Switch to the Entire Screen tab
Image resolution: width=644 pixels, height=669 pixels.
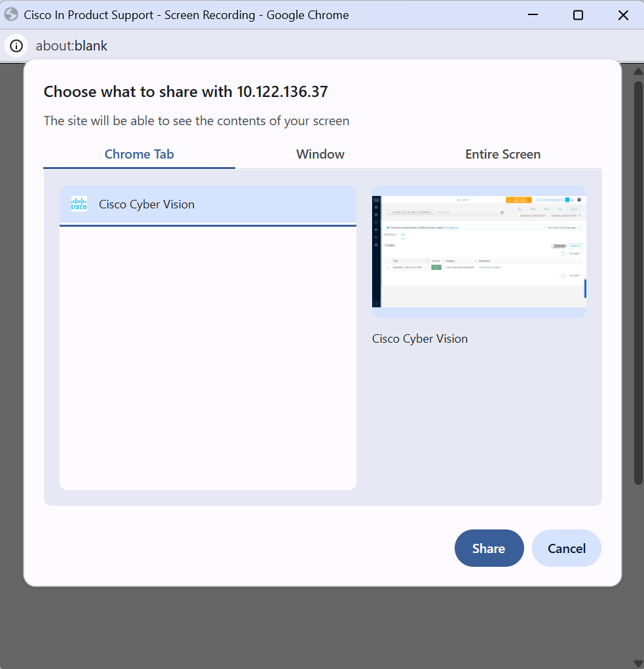[502, 154]
